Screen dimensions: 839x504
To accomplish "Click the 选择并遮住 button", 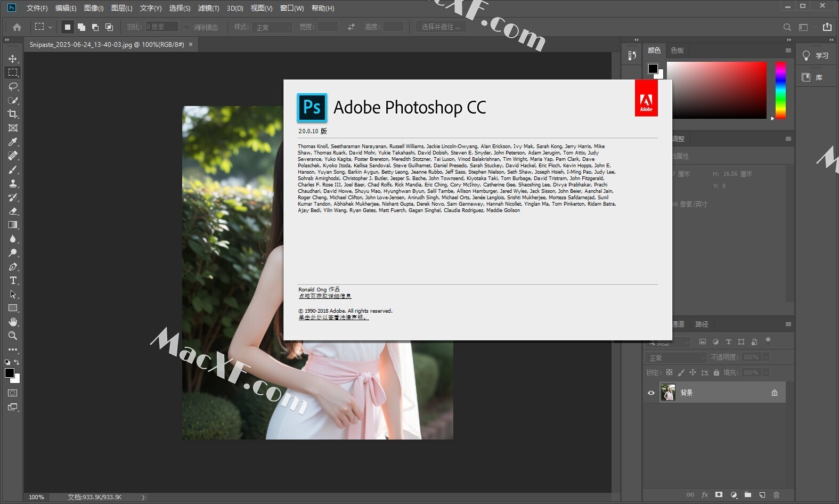I will click(x=441, y=27).
